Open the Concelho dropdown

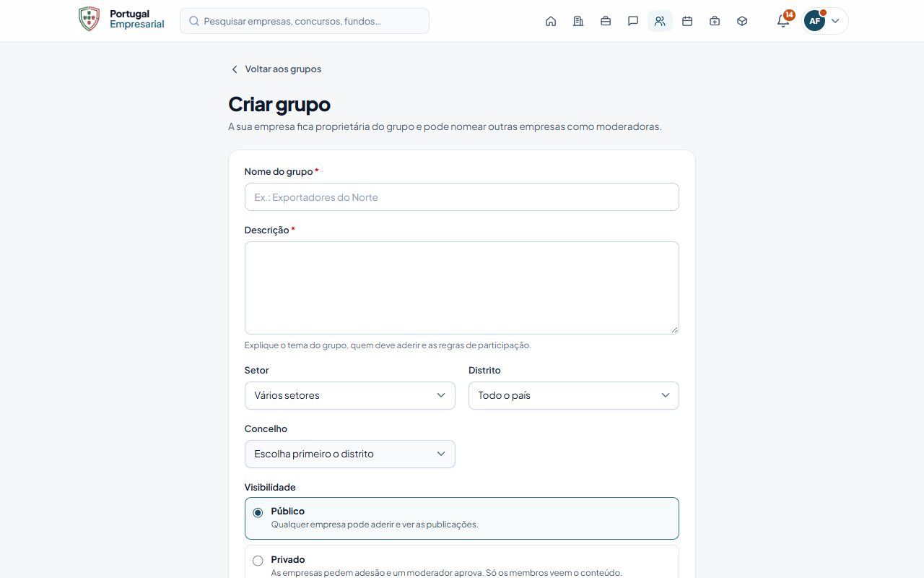coord(350,454)
